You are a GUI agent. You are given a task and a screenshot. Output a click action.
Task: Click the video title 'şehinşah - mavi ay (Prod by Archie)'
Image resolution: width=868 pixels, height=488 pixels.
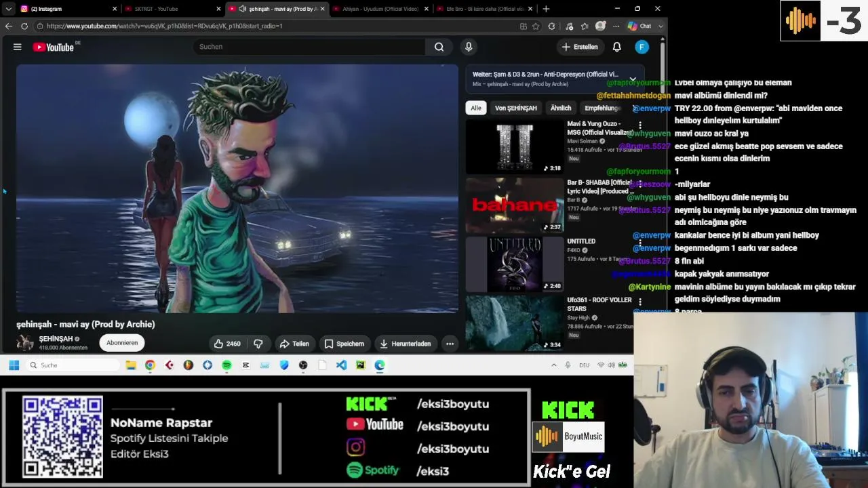point(85,324)
